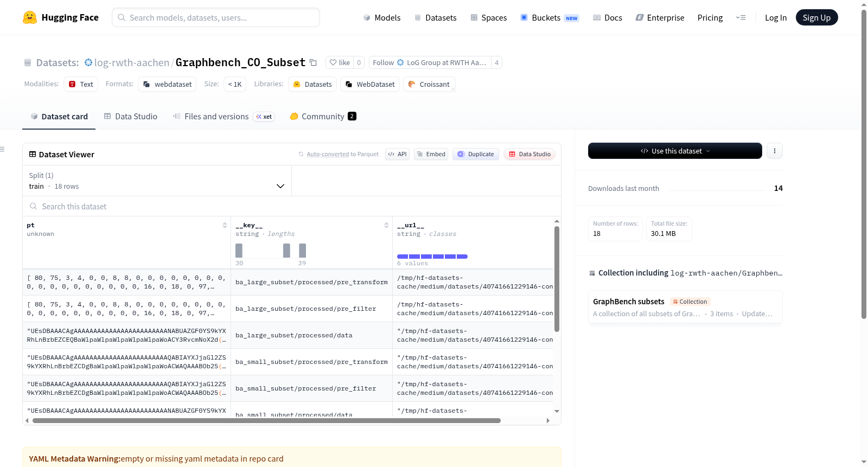
Task: Click the sort icon on __key__ column
Action: coord(386,225)
